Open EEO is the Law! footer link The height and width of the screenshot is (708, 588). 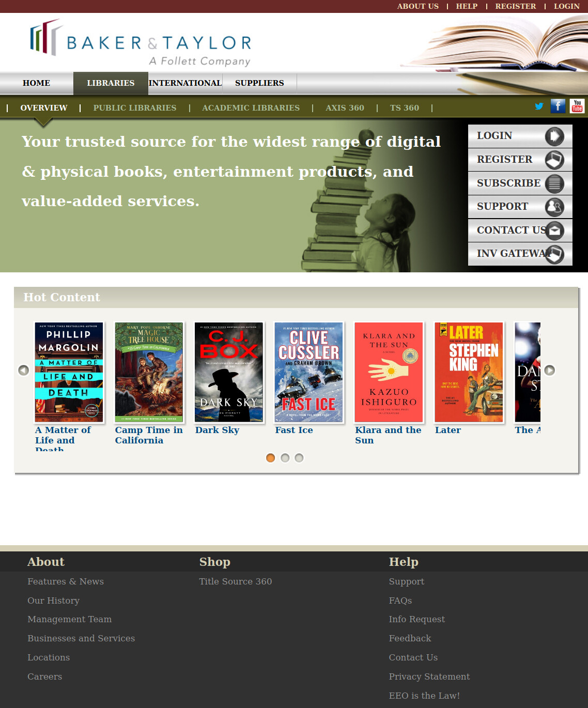(x=424, y=696)
